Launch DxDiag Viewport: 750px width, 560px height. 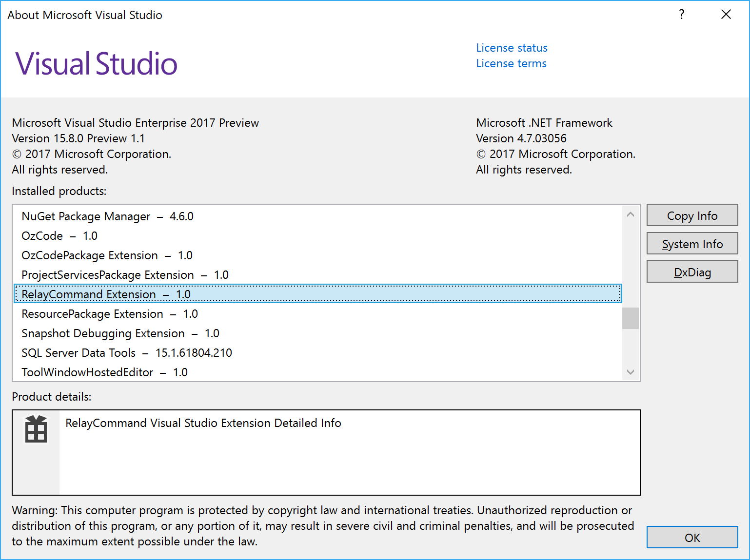[x=692, y=271]
